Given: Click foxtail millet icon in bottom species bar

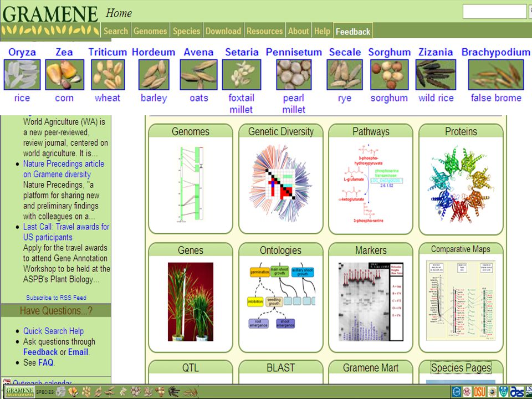Looking at the screenshot, I should 123,392.
